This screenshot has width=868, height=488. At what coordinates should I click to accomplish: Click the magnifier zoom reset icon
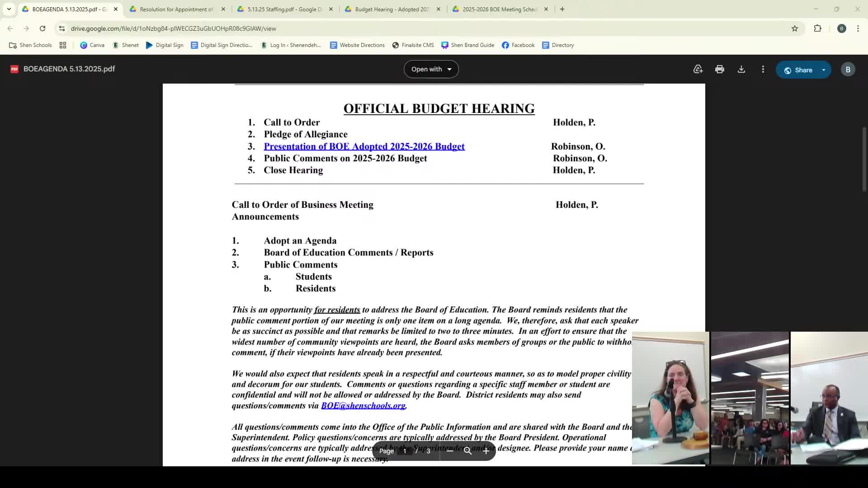coord(468,451)
